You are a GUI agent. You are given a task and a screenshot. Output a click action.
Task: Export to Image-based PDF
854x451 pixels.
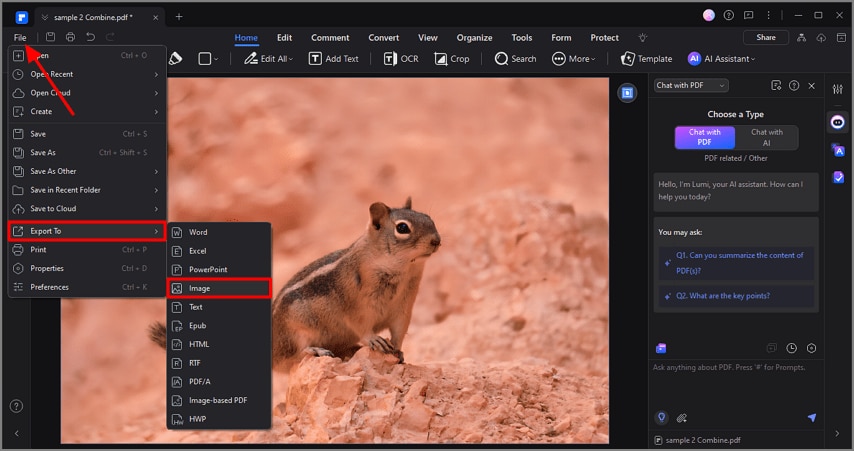pos(219,400)
